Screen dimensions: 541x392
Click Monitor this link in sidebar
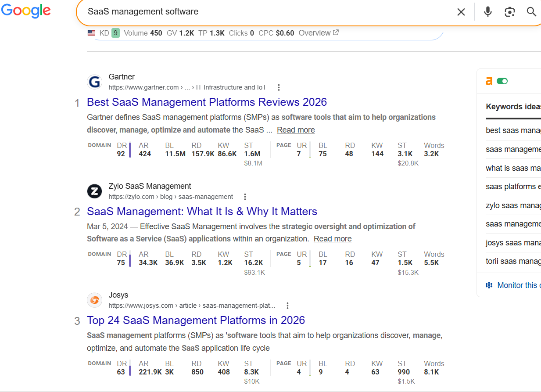coord(519,285)
